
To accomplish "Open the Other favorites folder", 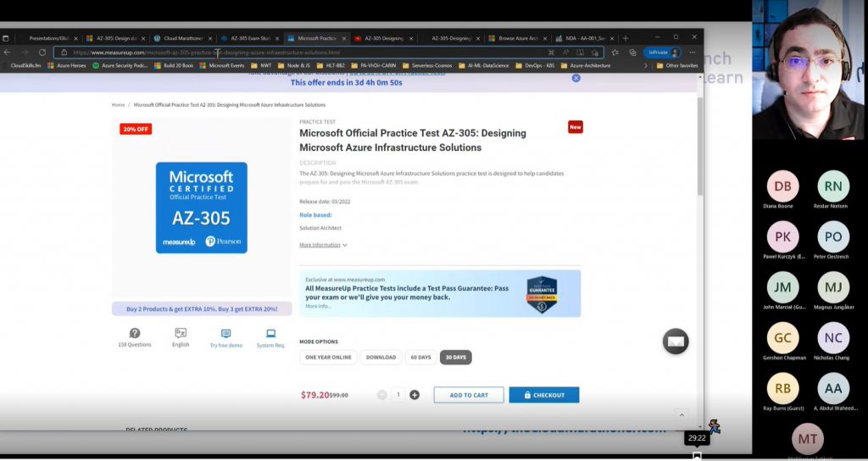I will coord(677,65).
